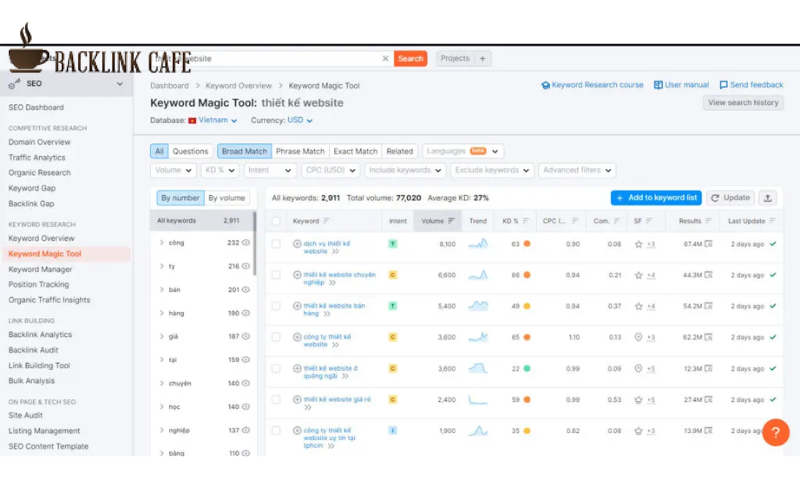Click SERP features star icon in 8,100 volume row
800x500 pixels.
[x=638, y=244]
